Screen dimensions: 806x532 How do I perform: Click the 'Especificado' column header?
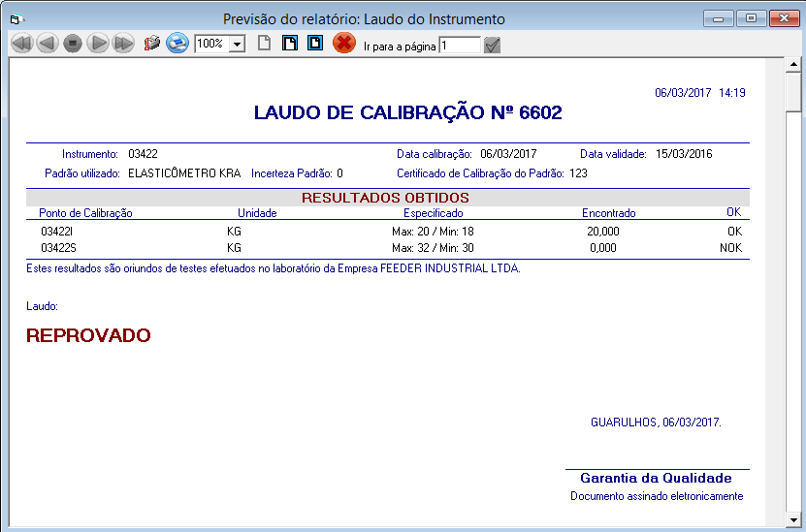[434, 213]
